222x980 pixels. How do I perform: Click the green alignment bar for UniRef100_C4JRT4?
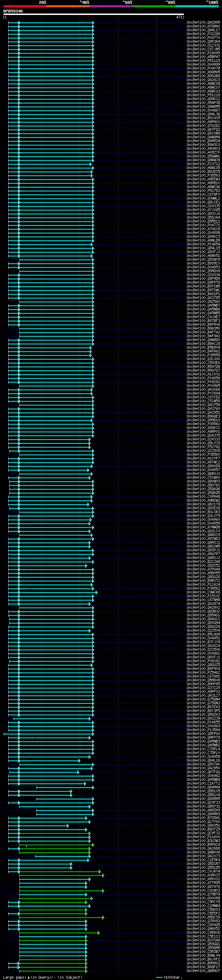[x=60, y=871]
